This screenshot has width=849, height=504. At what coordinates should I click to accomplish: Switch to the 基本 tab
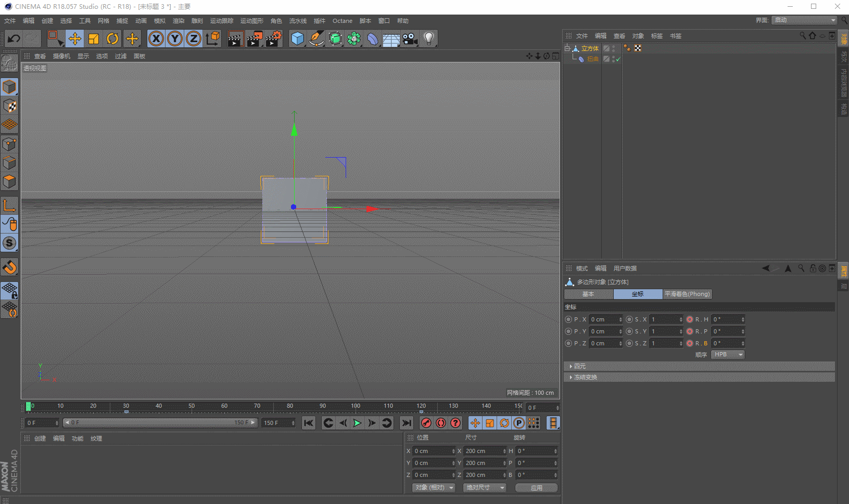pyautogui.click(x=588, y=294)
